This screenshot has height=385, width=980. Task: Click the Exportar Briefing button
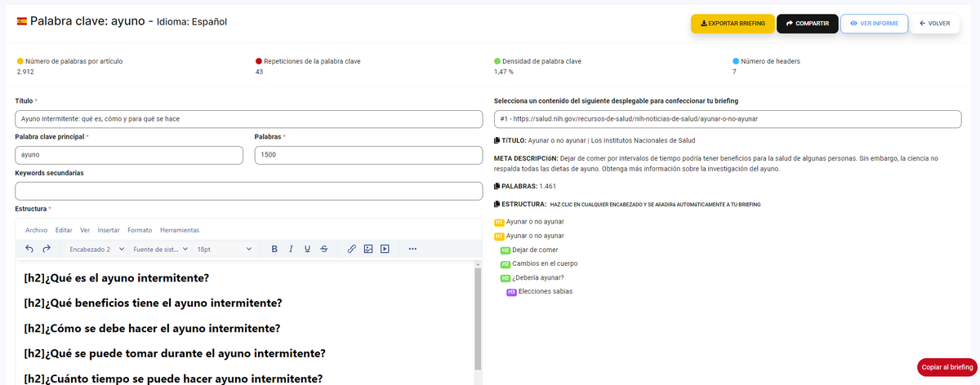click(x=733, y=24)
